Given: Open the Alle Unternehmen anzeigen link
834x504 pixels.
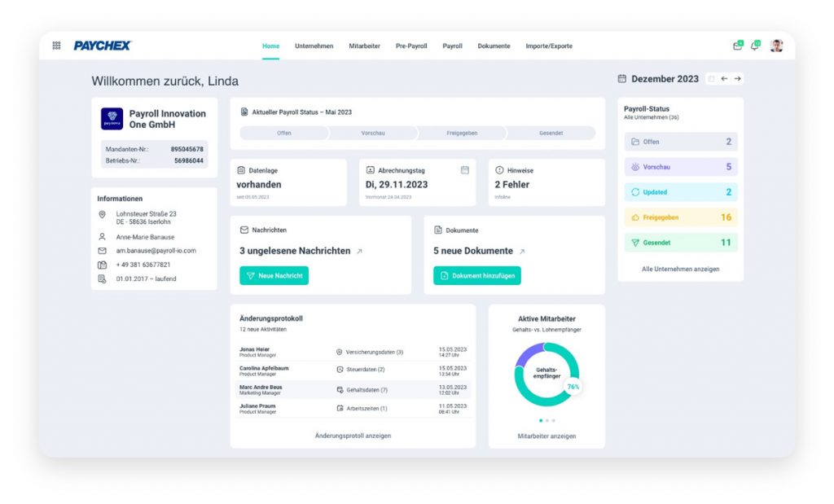Looking at the screenshot, I should (x=680, y=269).
